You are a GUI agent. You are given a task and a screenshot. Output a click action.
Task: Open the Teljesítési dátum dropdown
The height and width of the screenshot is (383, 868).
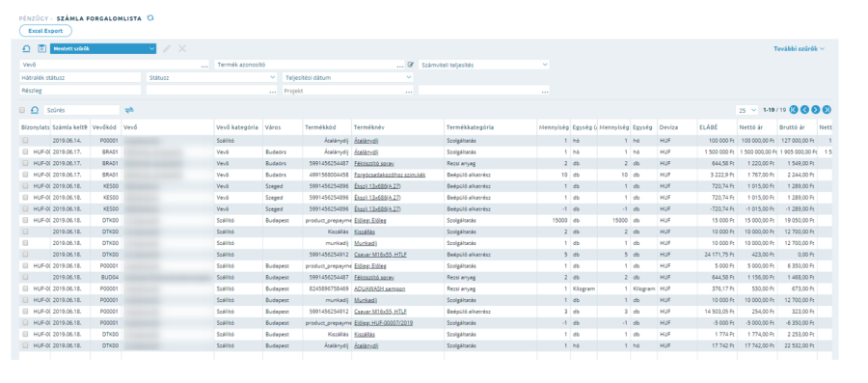click(347, 77)
